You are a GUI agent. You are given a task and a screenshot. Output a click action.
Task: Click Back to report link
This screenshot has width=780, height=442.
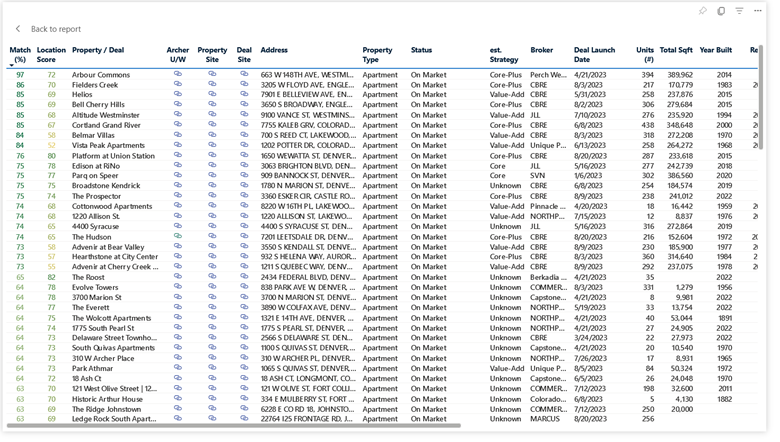click(x=56, y=29)
